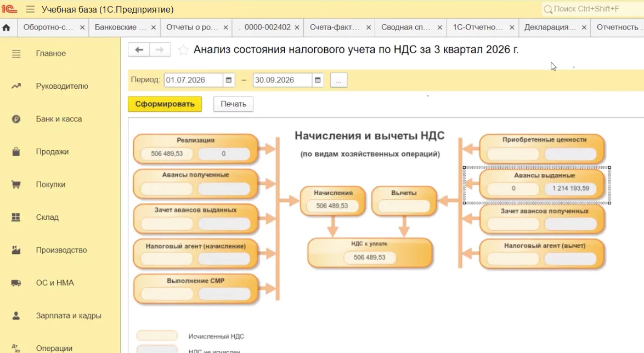The image size is (644, 353).
Task: Select the Исчисленный НДС legend swatch
Action: [157, 336]
